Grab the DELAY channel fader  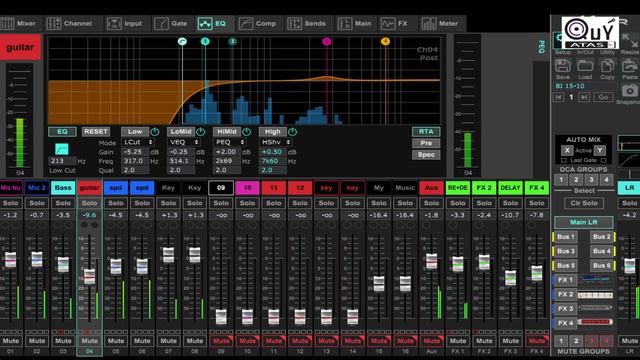coord(511,278)
